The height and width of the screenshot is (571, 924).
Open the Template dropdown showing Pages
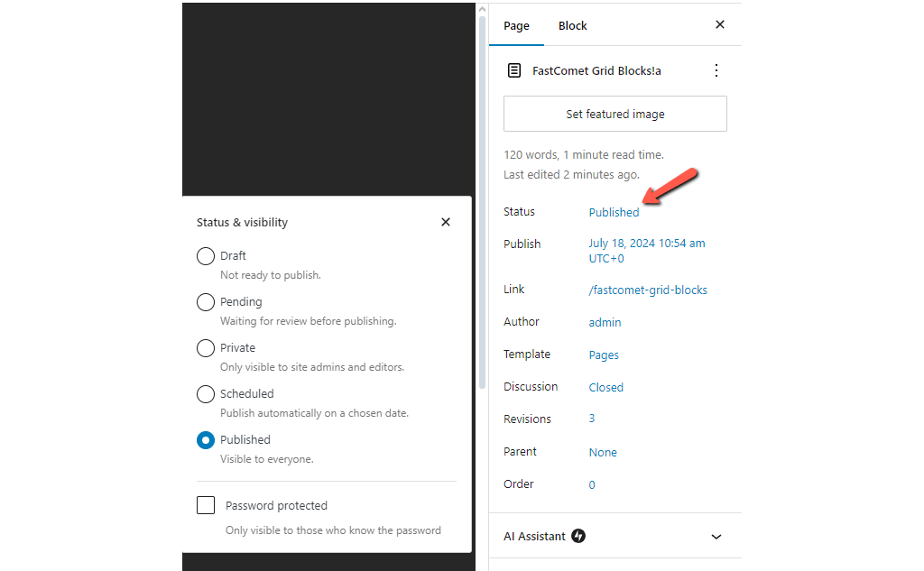[x=604, y=355]
